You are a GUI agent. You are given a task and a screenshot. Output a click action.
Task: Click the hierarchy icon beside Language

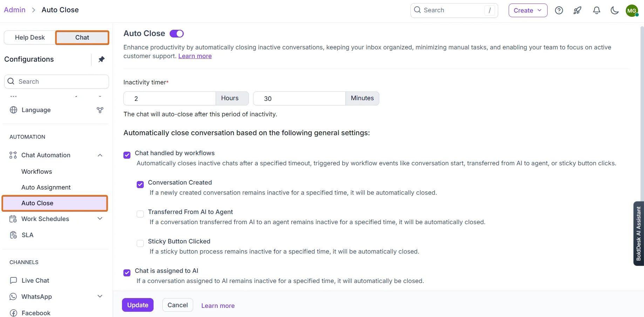[x=100, y=110]
